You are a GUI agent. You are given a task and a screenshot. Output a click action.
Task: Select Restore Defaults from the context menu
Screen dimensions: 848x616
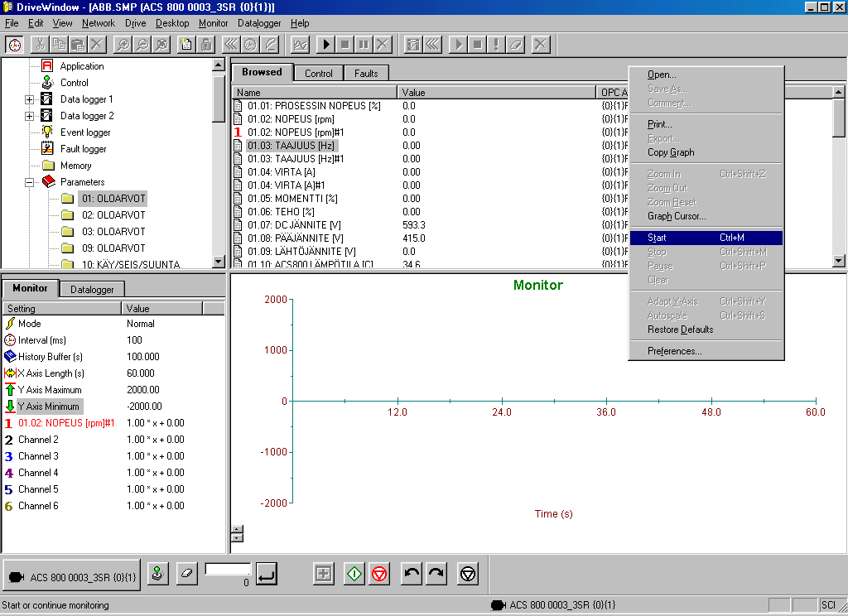(706, 330)
